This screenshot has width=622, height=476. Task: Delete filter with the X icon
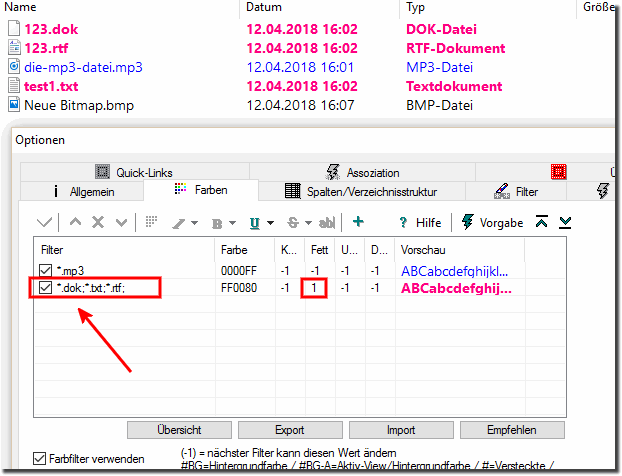tap(98, 222)
